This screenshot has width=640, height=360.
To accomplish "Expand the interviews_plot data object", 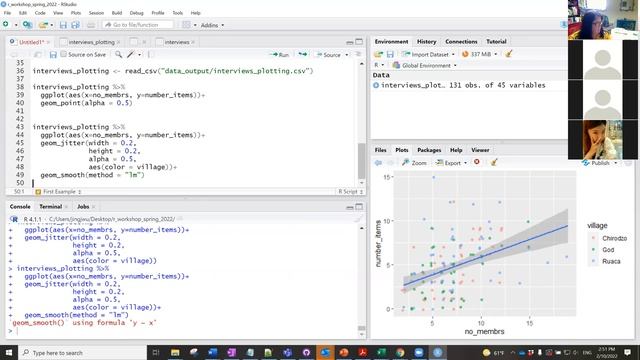I will pyautogui.click(x=376, y=85).
